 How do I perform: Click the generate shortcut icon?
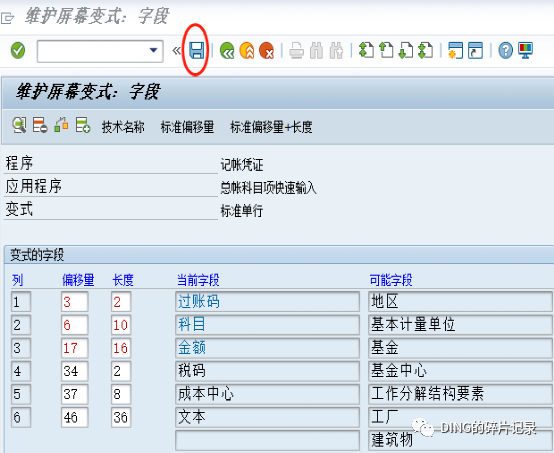pyautogui.click(x=475, y=50)
